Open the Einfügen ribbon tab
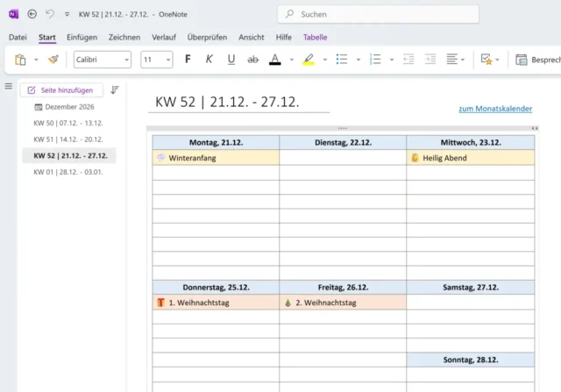 click(x=82, y=38)
